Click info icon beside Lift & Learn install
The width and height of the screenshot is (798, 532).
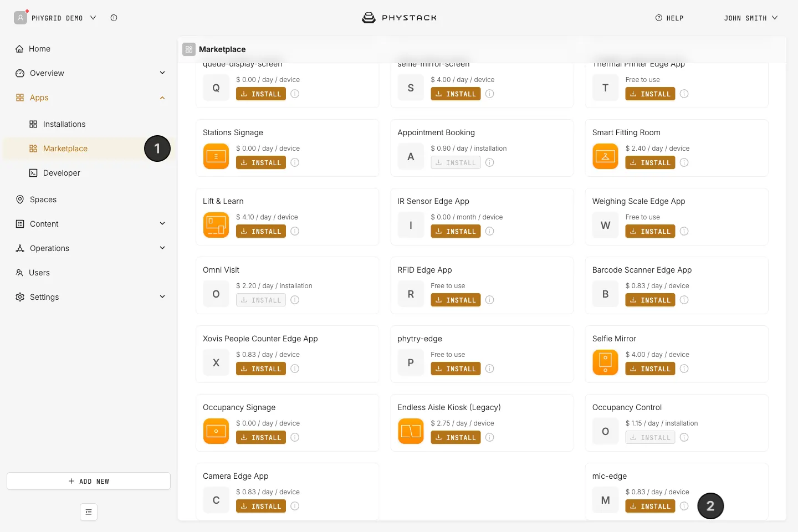(295, 231)
